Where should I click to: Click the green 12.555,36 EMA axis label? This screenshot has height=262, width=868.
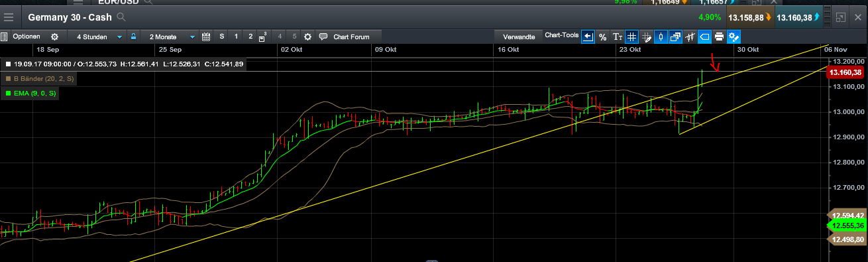coord(847,226)
